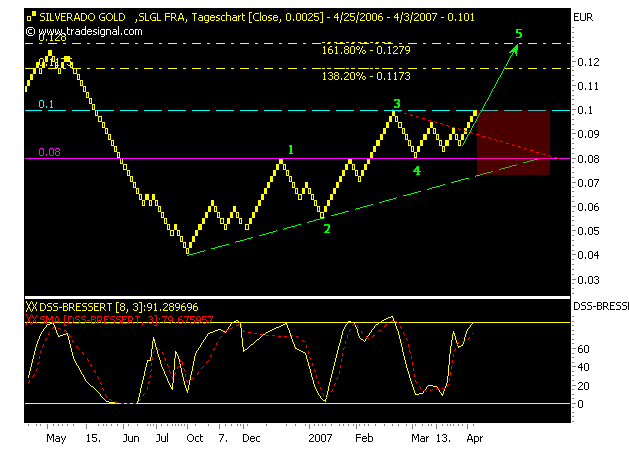Click the Oct label on the time axis
The height and width of the screenshot is (455, 629).
pyautogui.click(x=195, y=438)
